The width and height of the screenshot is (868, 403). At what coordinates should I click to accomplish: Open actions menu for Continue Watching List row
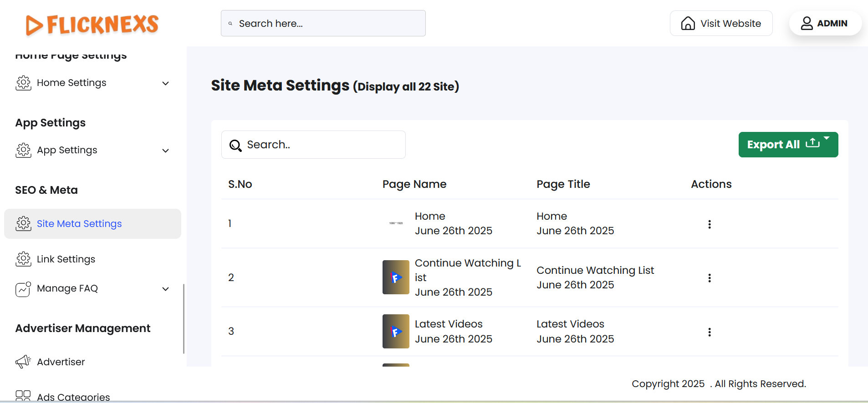[x=709, y=278]
